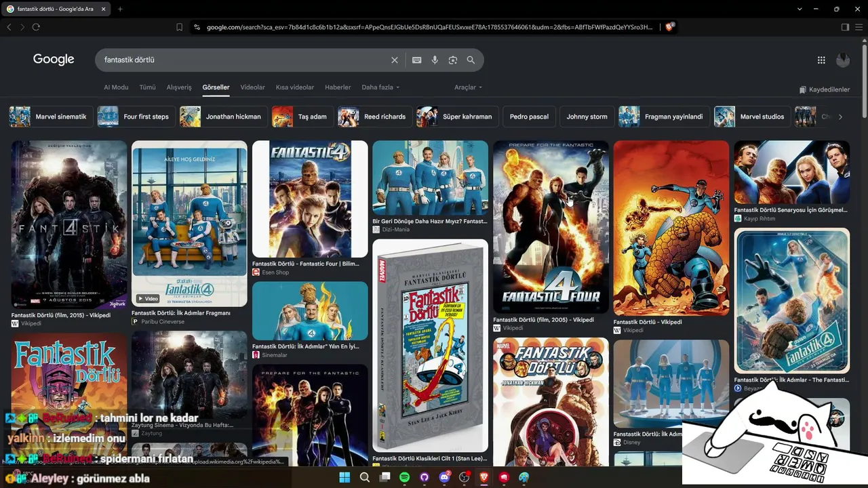Viewport: 868px width, 488px height.
Task: Open the orange comic art Vikipedi image
Action: (671, 228)
